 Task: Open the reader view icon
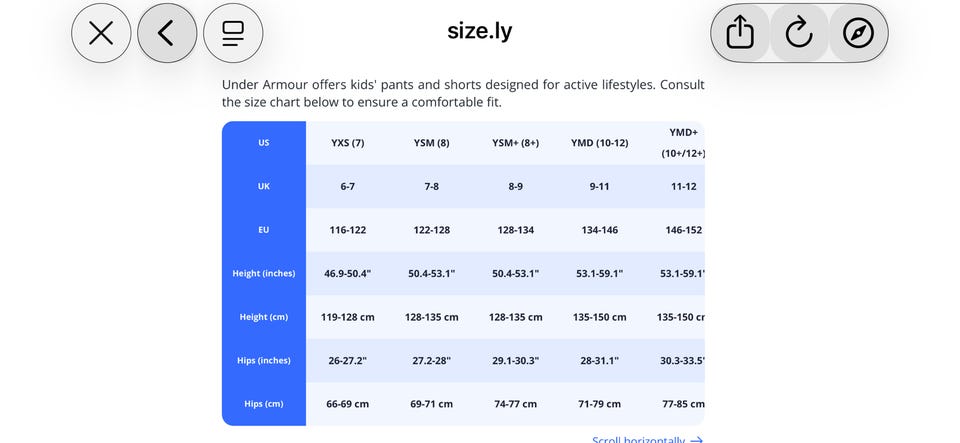233,33
